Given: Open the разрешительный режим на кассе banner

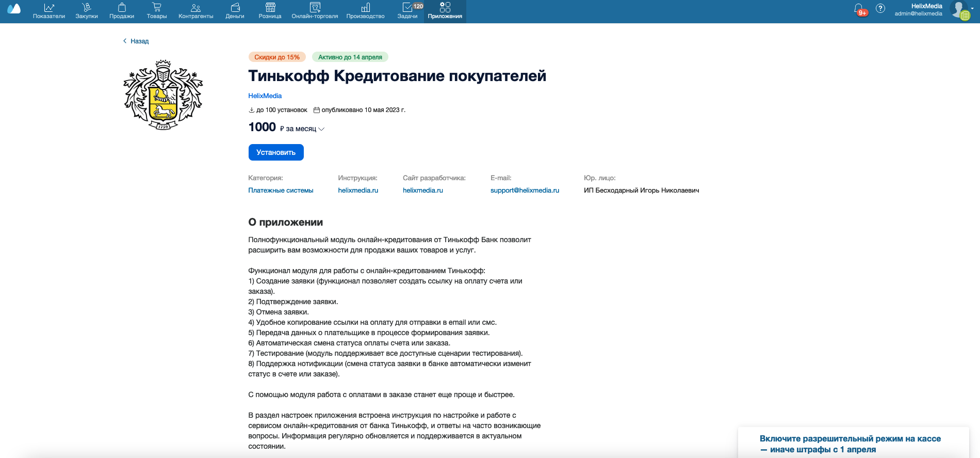Looking at the screenshot, I should (854, 443).
